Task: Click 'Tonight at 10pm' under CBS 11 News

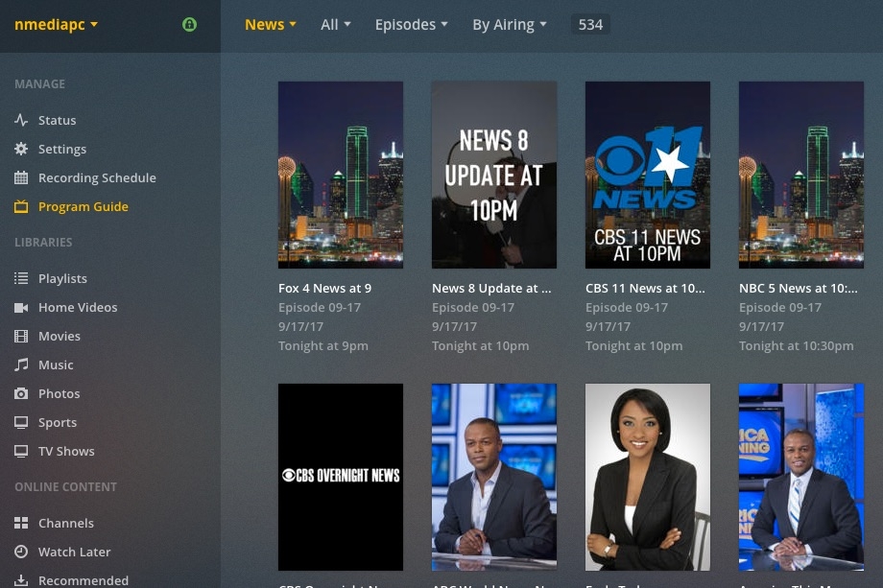Action: click(634, 346)
